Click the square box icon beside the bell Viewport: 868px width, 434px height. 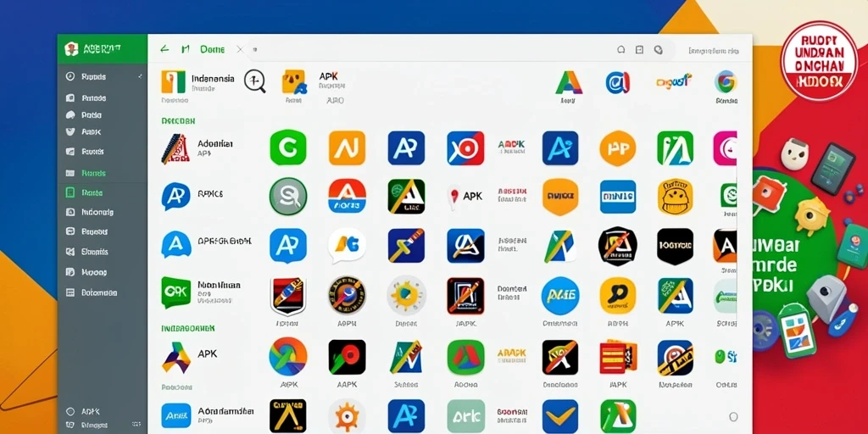[639, 50]
